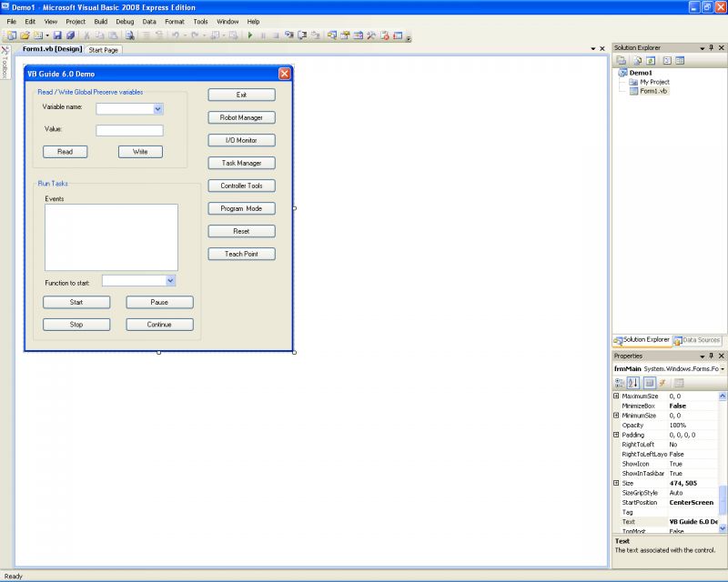
Task: Click the Properties button in the Properties grid toolbar
Action: coord(650,383)
